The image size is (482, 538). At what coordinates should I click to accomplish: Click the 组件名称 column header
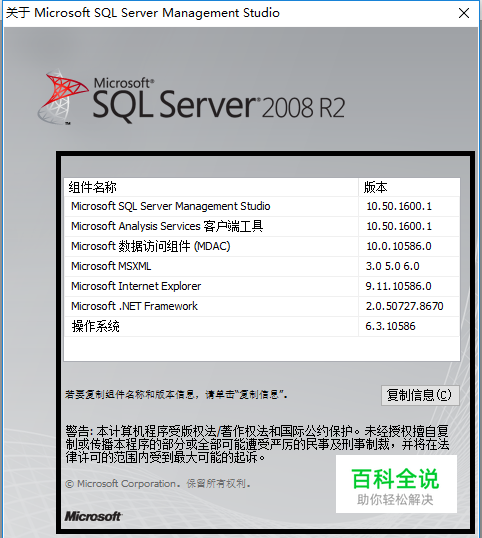pyautogui.click(x=211, y=187)
